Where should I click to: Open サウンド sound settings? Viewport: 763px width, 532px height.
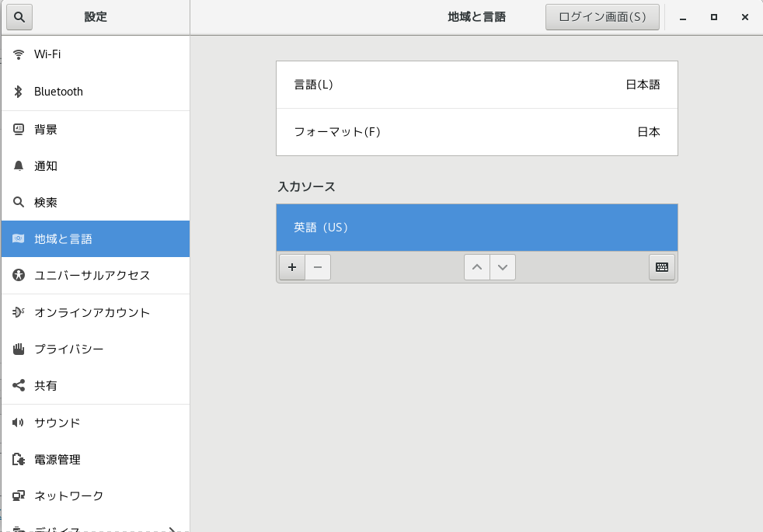[x=96, y=422]
